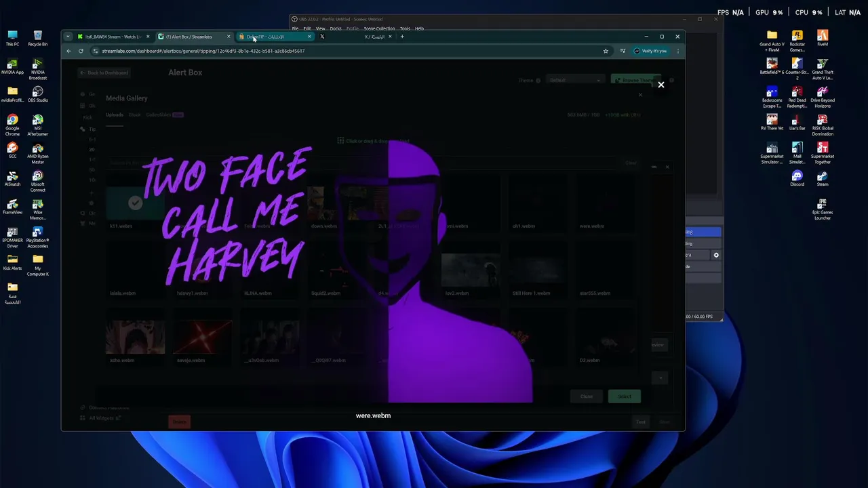Click the Verify it's you profile button
Screen dimensions: 868x488
(x=650, y=51)
